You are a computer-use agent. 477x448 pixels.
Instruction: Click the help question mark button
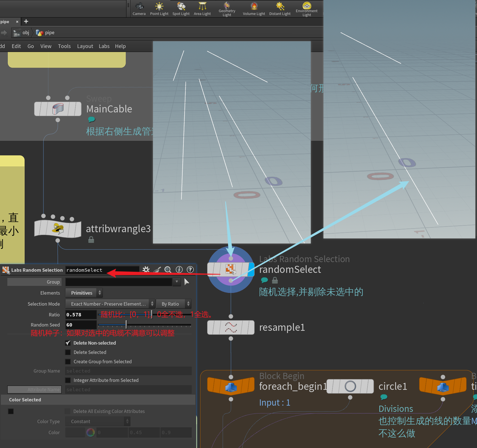tap(190, 269)
